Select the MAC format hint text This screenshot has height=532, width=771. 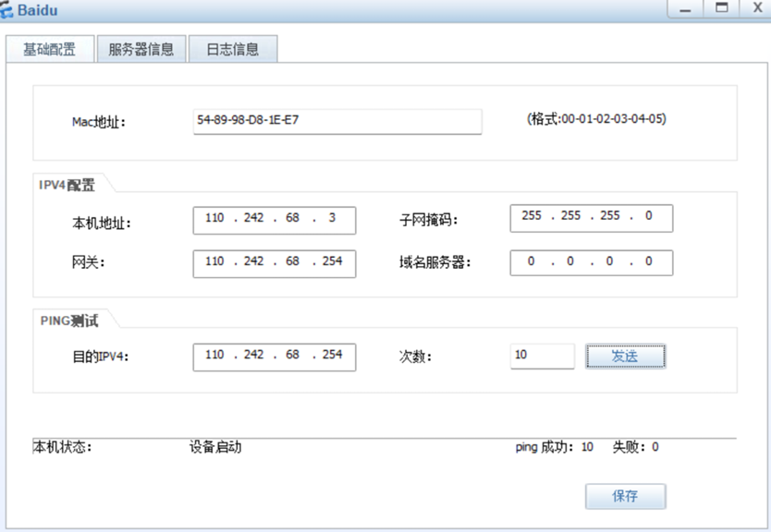coord(596,119)
